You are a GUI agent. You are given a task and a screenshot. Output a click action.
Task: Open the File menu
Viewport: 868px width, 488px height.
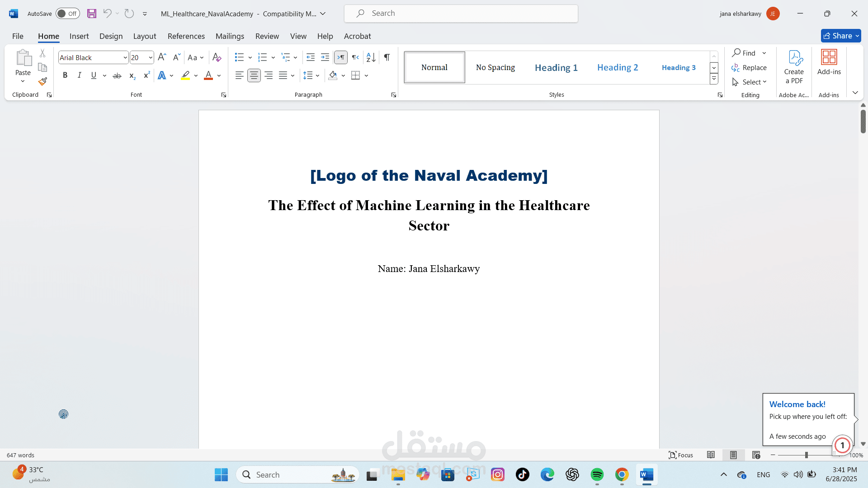click(x=18, y=36)
